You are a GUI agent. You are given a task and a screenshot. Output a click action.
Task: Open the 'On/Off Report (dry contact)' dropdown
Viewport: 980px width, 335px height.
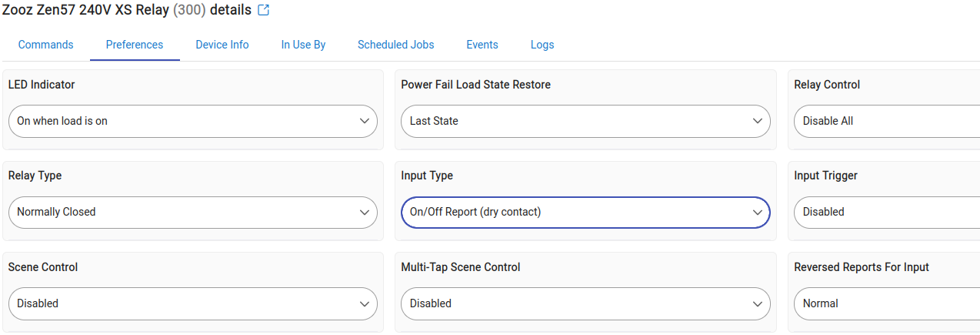tap(585, 213)
